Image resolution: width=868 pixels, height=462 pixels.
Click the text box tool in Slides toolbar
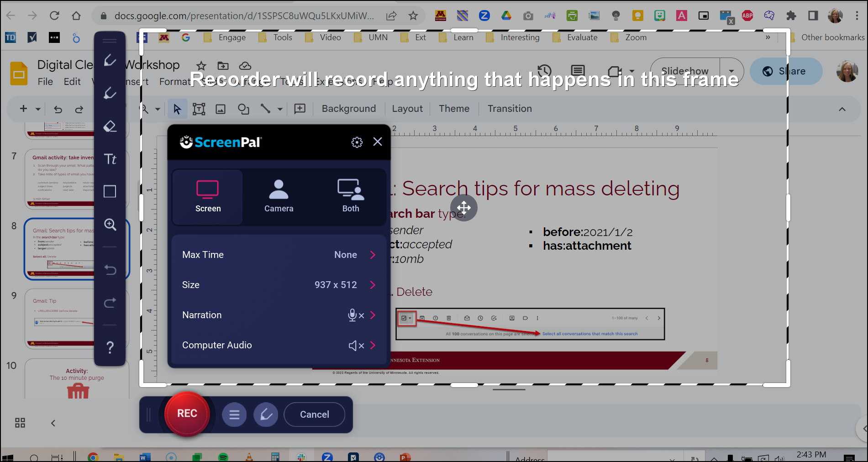[x=199, y=109]
